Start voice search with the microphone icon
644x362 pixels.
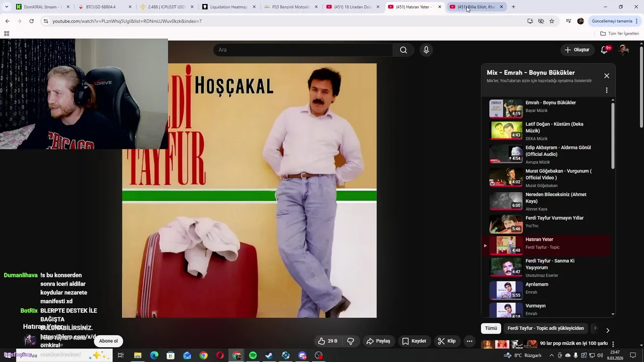[x=426, y=50]
